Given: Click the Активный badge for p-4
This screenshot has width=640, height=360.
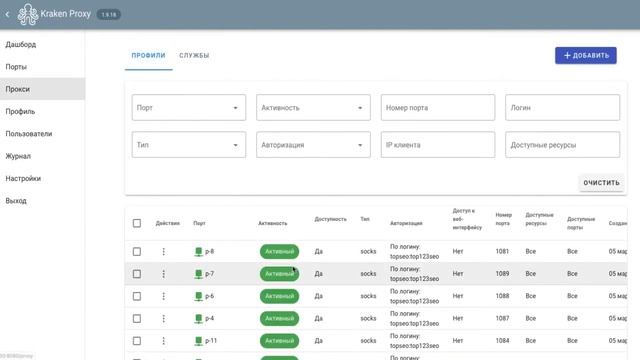Looking at the screenshot, I should coord(279,318).
